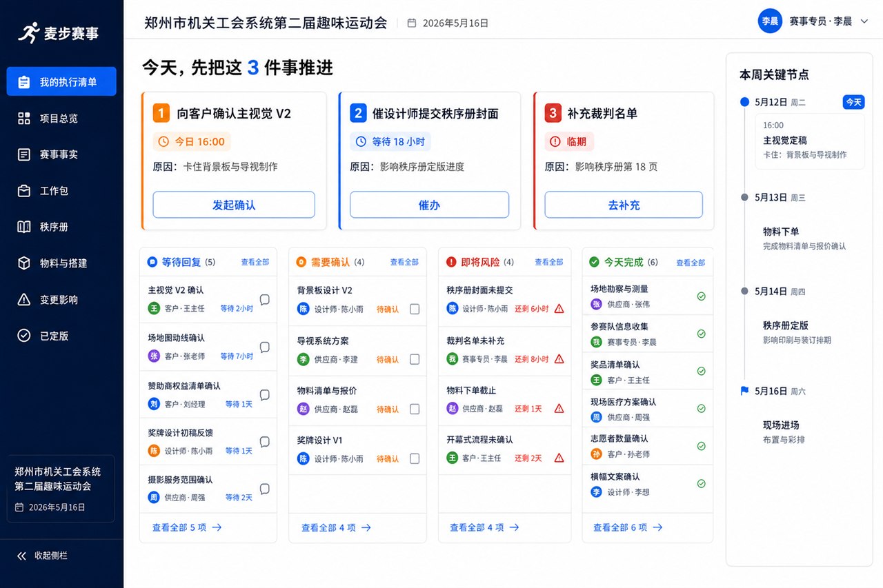
Task: Click the calendar icon beside 2026年5月16日 in header
Action: [412, 23]
